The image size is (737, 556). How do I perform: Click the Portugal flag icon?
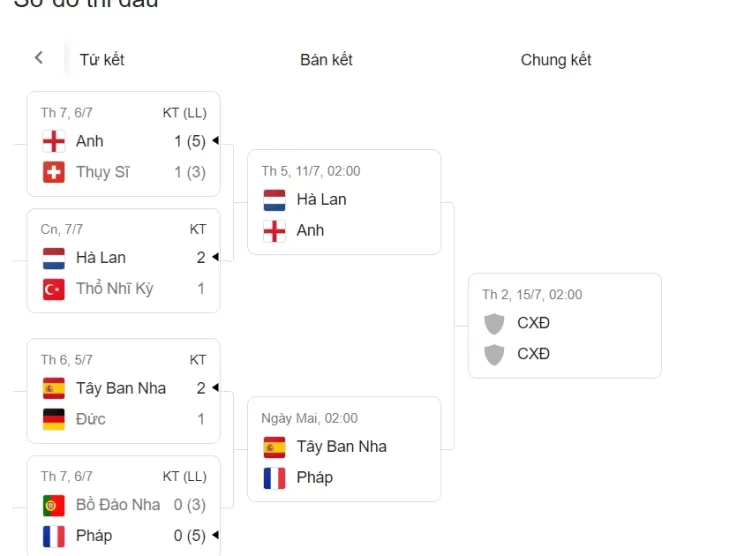54,505
